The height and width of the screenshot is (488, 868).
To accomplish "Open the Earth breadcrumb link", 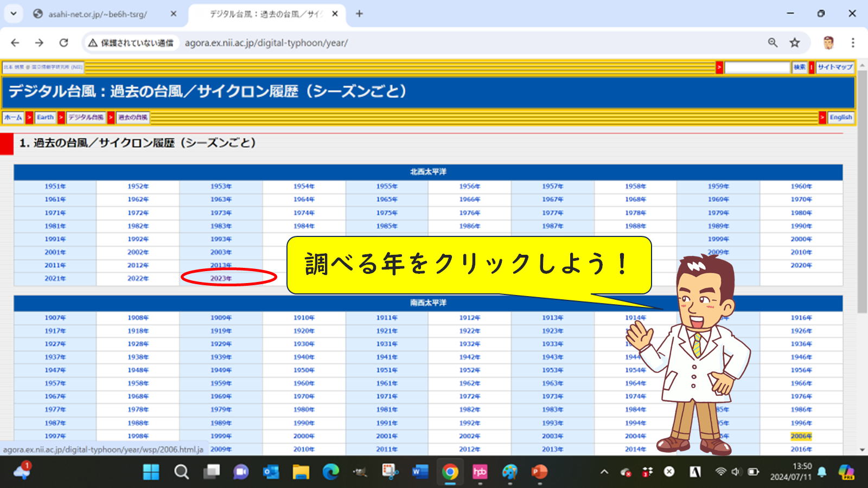I will [46, 117].
